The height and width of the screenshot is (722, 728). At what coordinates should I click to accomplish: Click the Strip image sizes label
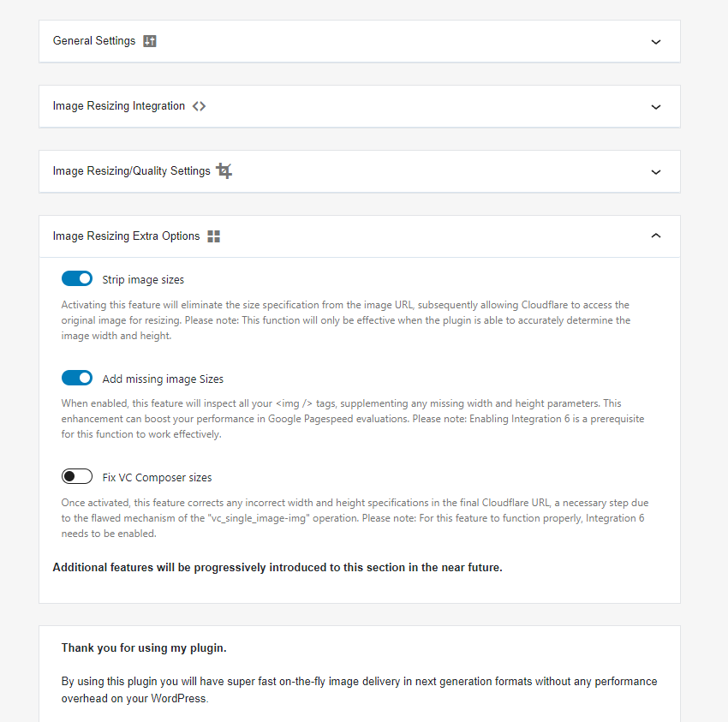(x=143, y=279)
